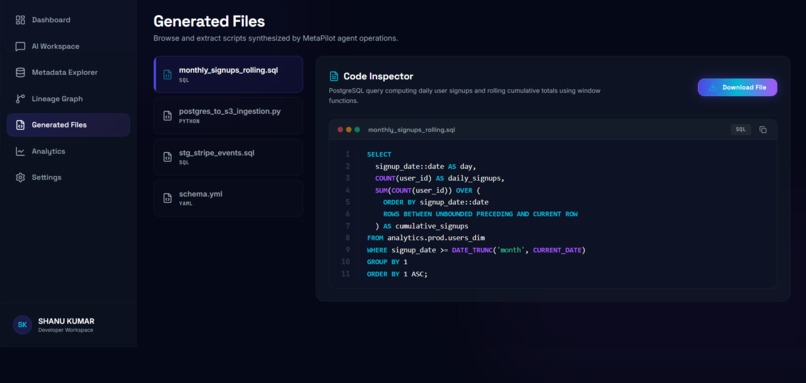This screenshot has width=806, height=383.
Task: Click 'GROUP BY 1' code line
Action: [x=387, y=262]
